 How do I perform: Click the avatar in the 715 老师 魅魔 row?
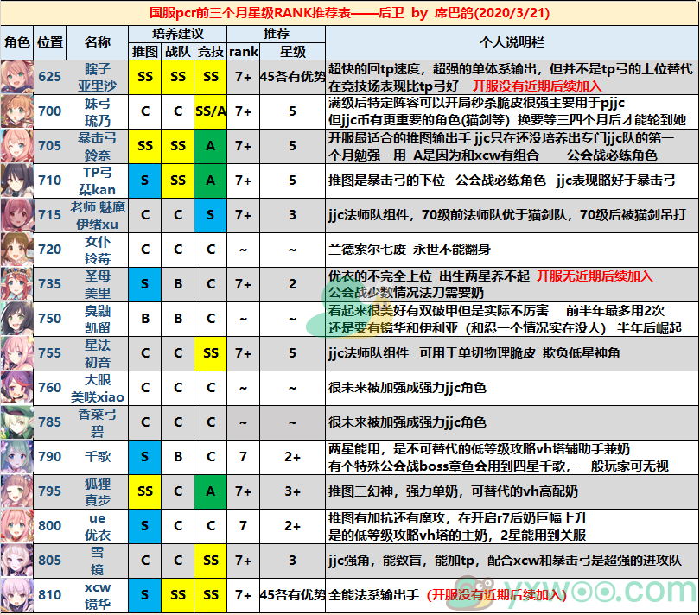[17, 215]
